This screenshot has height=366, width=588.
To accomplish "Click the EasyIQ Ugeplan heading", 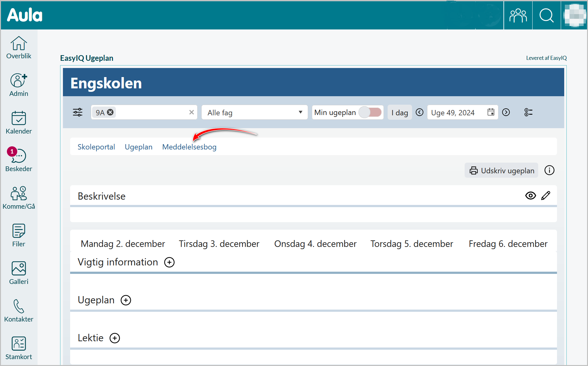I will coord(87,58).
